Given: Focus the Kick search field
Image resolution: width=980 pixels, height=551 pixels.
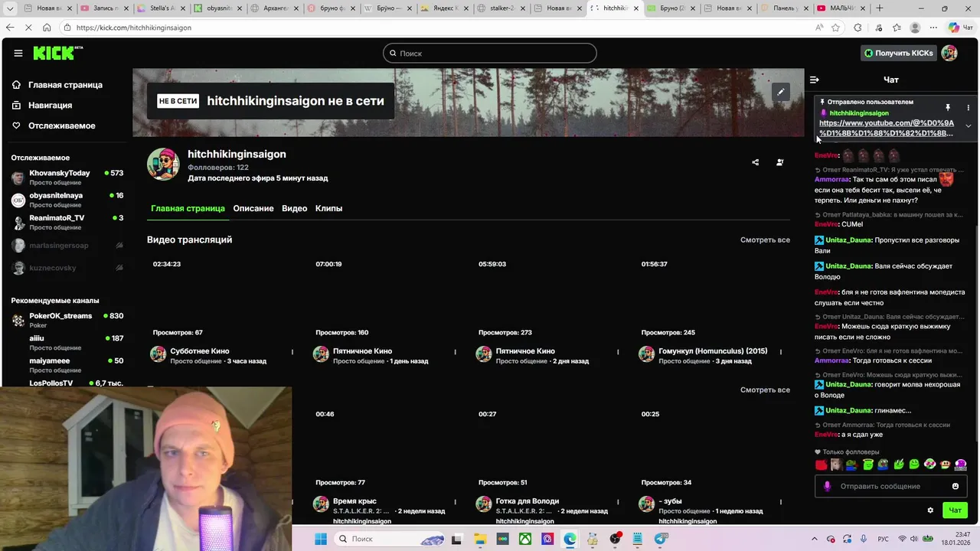Looking at the screenshot, I should click(x=490, y=53).
